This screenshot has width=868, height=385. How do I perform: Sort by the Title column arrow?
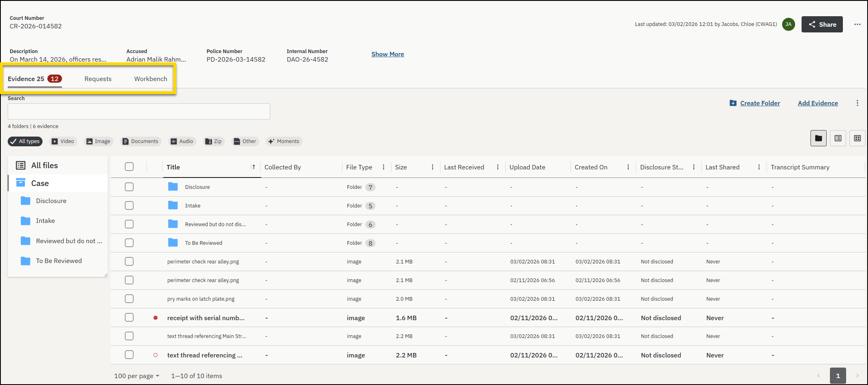[252, 167]
